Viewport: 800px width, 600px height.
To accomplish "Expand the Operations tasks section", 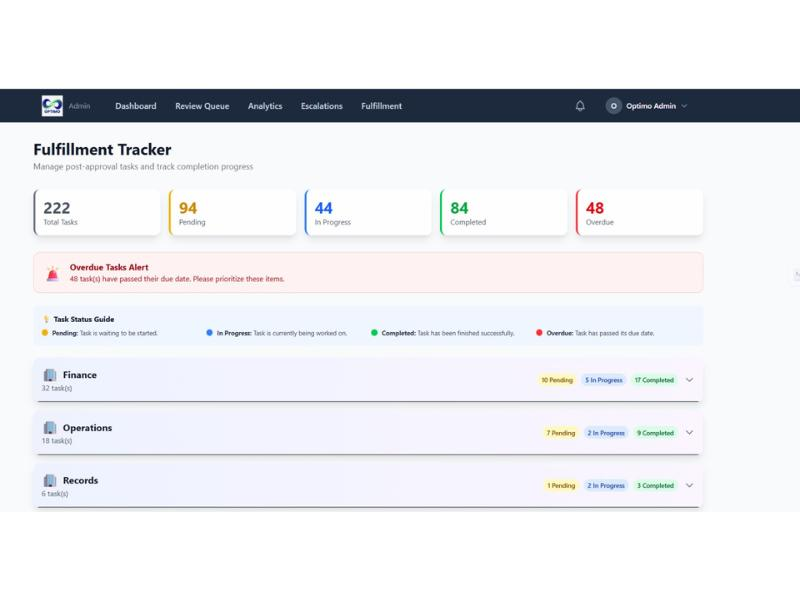I will (x=689, y=433).
